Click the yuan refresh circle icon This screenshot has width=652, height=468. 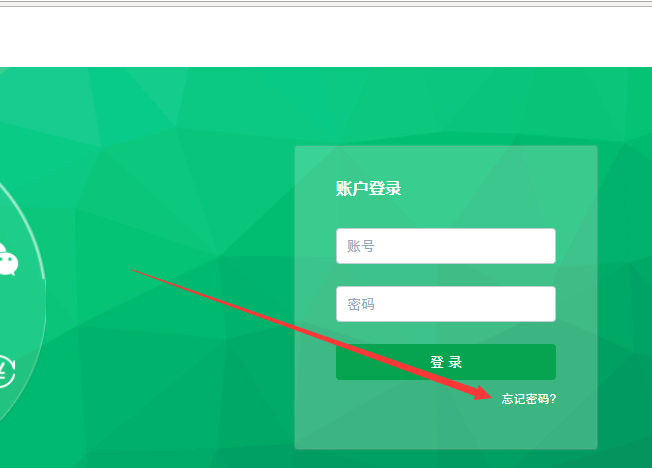point(6,371)
